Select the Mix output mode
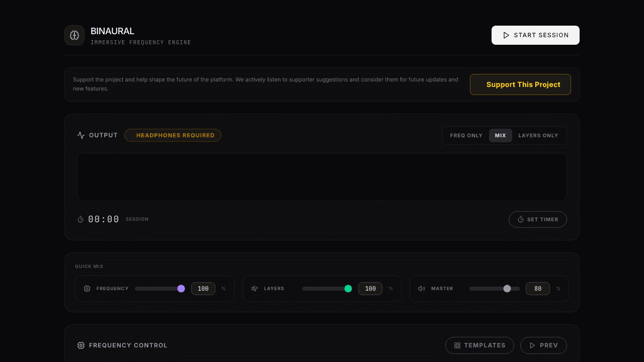Image resolution: width=644 pixels, height=362 pixels. 501,136
